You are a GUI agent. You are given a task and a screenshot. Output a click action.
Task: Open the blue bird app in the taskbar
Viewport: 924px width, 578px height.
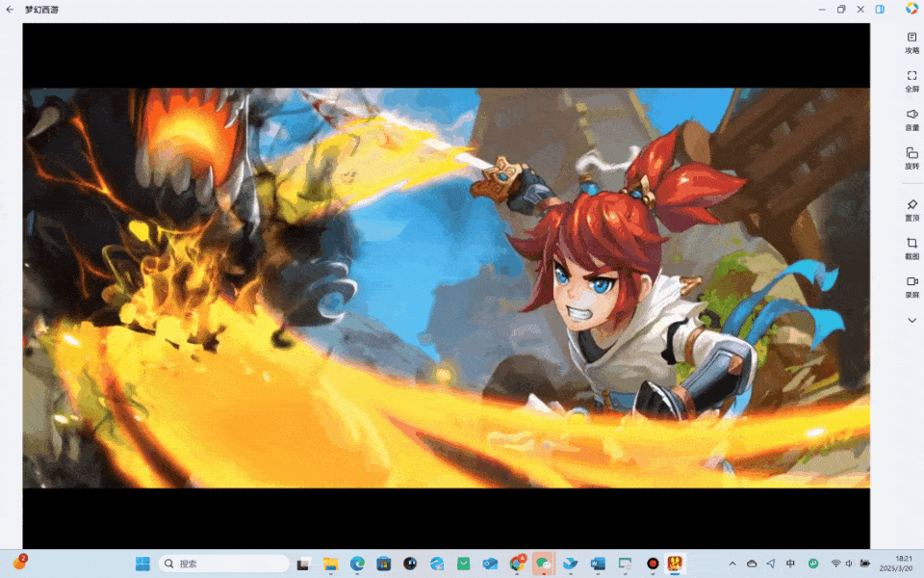tap(571, 564)
